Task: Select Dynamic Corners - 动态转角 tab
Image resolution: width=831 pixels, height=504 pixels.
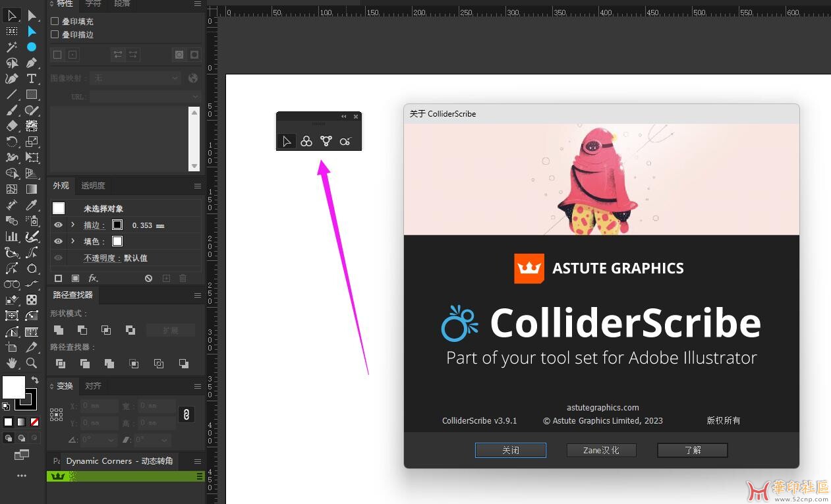Action: [x=119, y=461]
